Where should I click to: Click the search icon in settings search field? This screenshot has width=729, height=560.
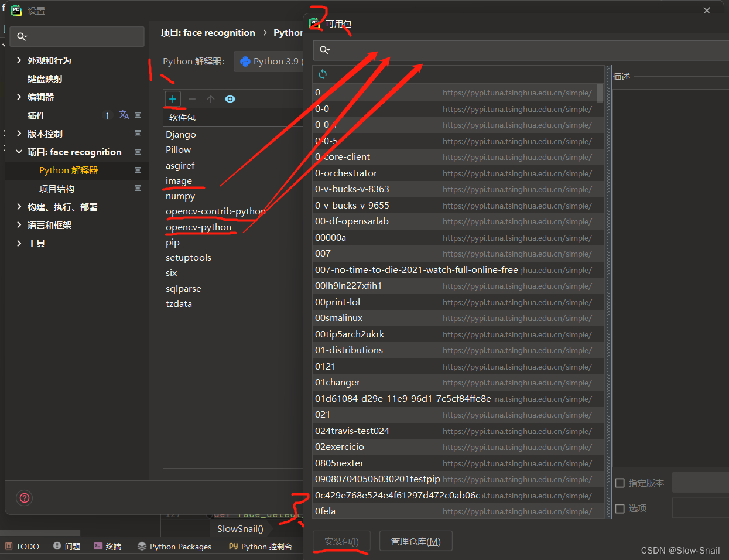22,36
